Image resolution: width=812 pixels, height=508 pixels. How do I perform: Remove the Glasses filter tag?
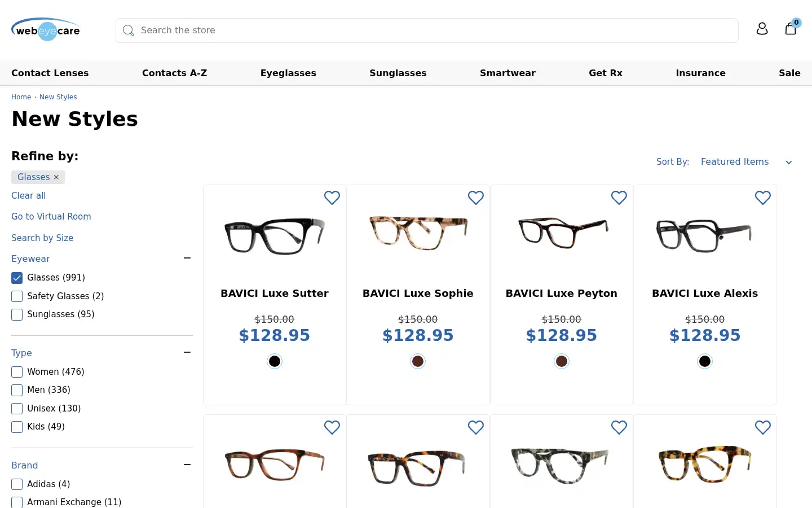[56, 177]
